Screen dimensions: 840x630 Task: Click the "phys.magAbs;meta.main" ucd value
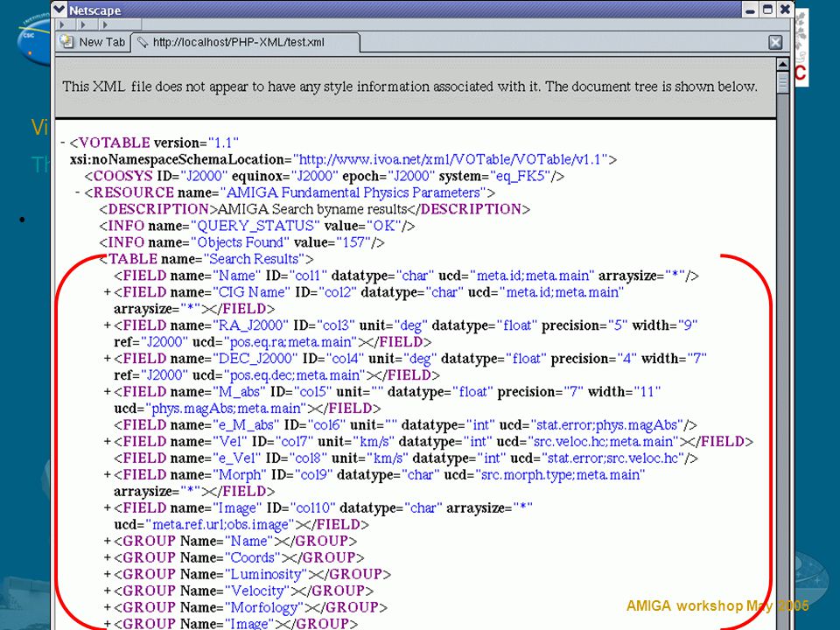[226, 409]
